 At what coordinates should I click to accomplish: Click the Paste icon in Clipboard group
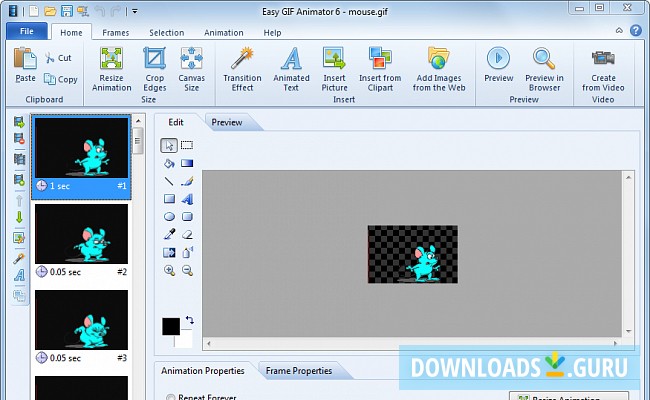25,58
